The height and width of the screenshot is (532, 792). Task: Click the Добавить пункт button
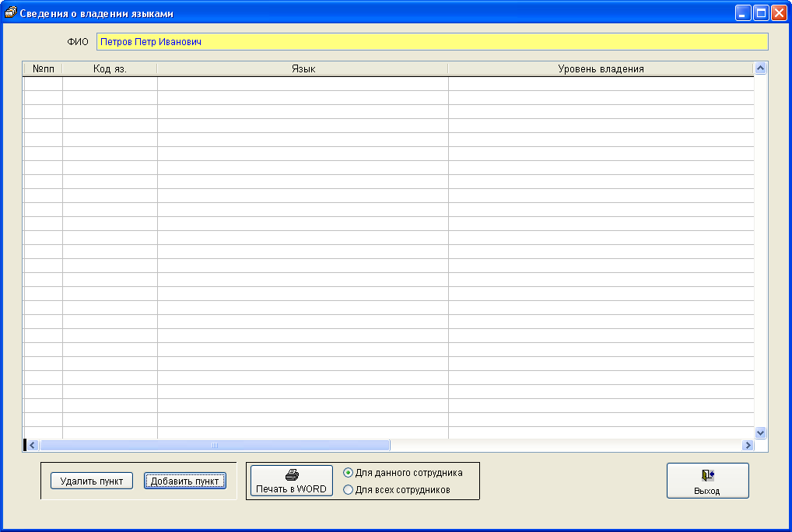tap(185, 481)
